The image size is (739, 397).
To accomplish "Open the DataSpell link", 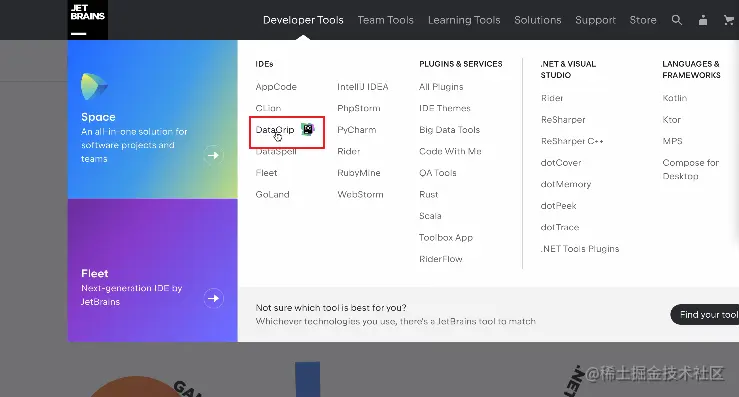I will pos(276,151).
